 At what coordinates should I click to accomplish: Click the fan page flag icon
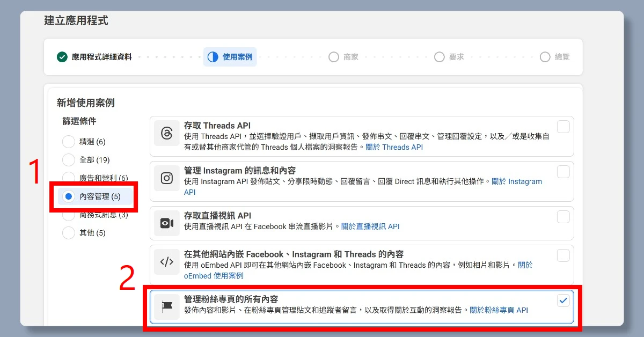point(167,306)
